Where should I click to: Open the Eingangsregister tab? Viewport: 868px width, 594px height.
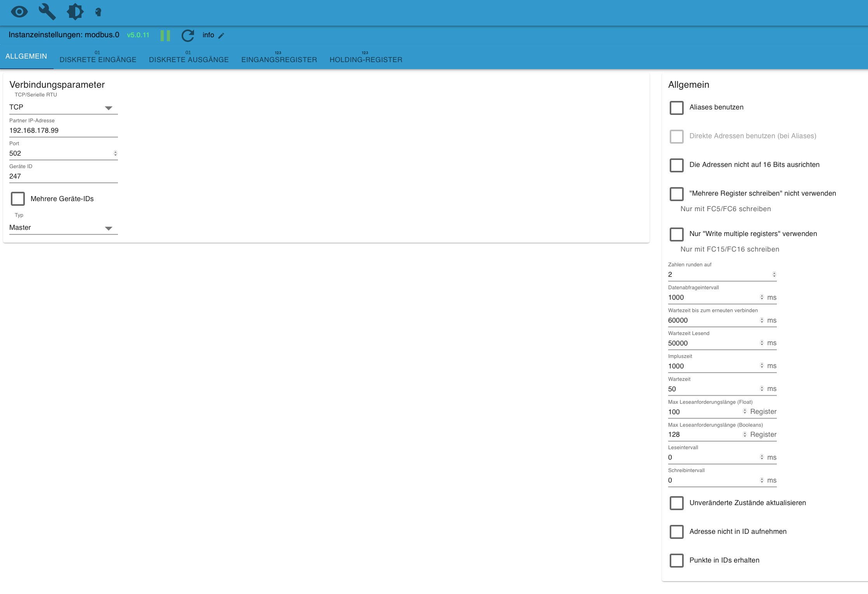tap(279, 59)
